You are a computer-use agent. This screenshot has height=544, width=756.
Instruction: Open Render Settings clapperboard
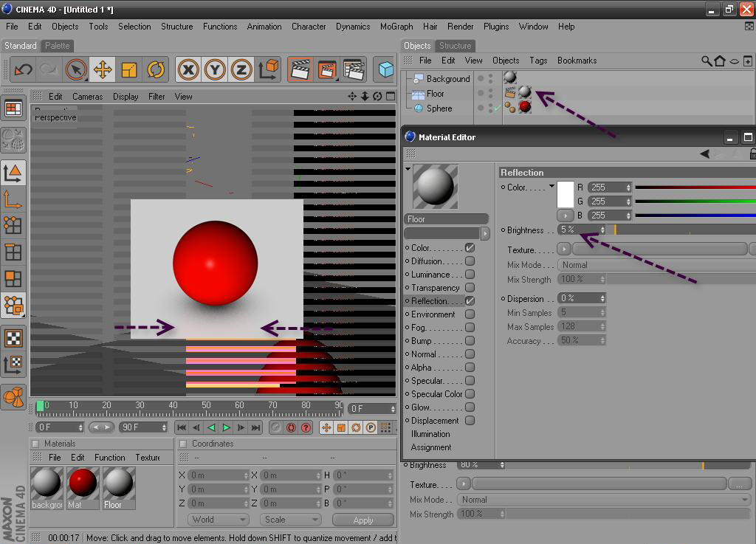click(354, 70)
